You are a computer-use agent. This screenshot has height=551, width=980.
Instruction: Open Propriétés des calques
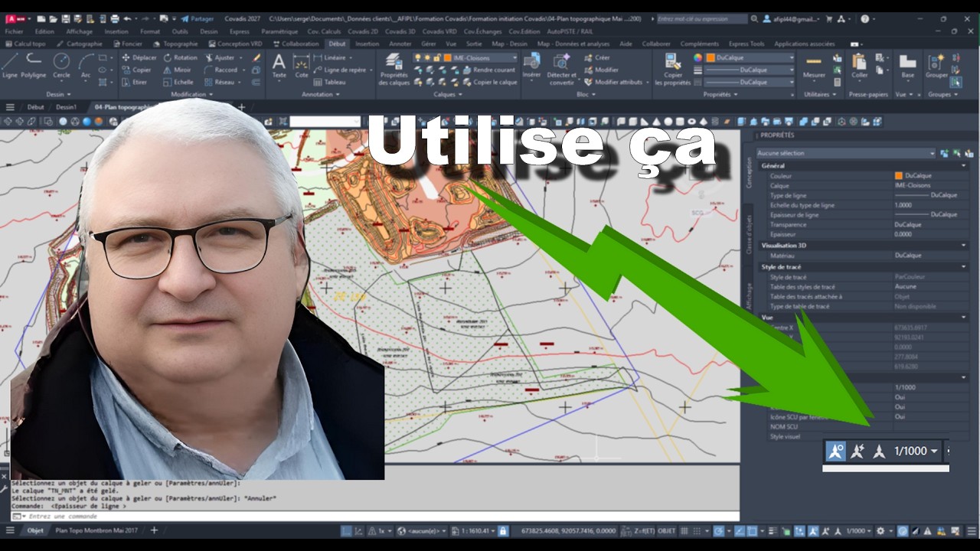tap(394, 70)
